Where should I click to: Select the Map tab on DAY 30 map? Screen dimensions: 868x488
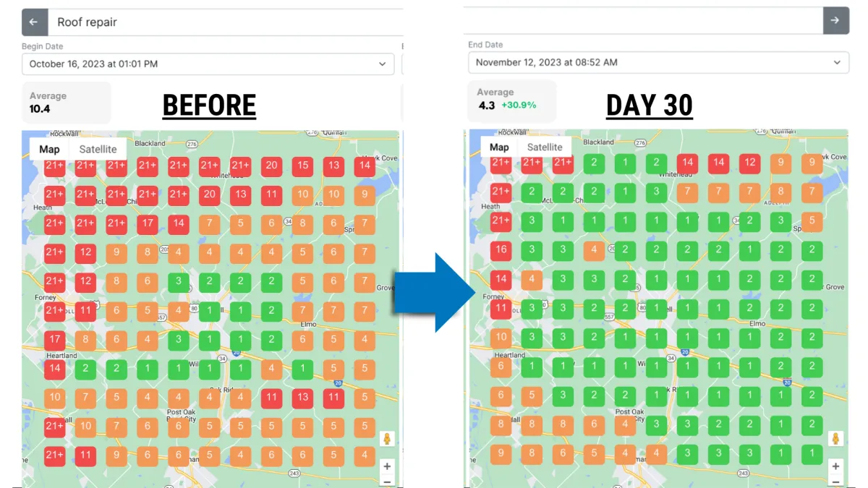(x=499, y=147)
